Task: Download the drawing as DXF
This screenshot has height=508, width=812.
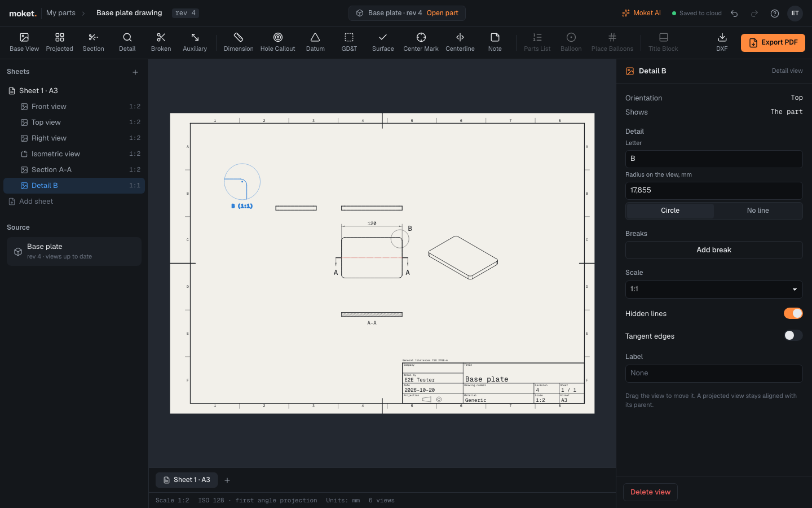Action: 722,42
